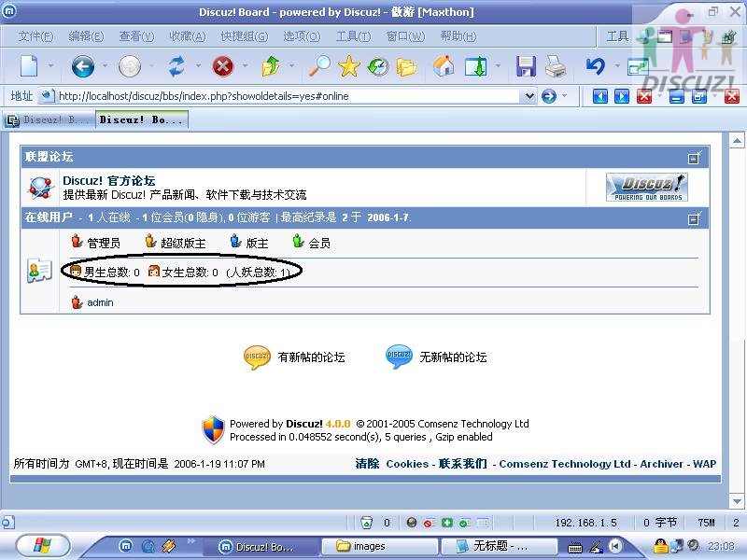Stop loading with the red X icon

223,66
